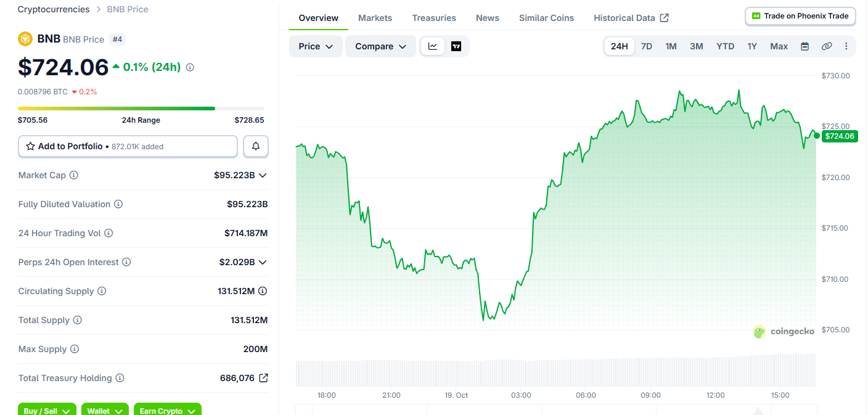This screenshot has height=415, width=868.
Task: Click the chart volume bar strip
Action: tap(556, 369)
